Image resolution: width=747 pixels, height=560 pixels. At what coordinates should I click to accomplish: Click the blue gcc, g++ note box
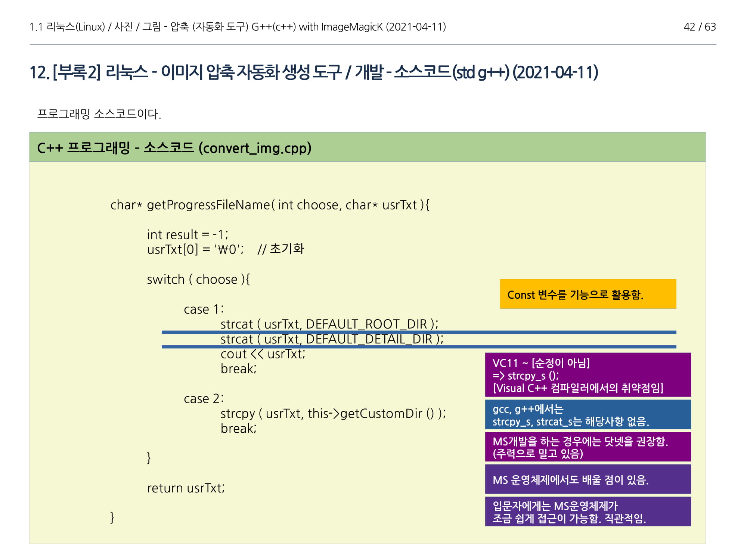pyautogui.click(x=588, y=415)
